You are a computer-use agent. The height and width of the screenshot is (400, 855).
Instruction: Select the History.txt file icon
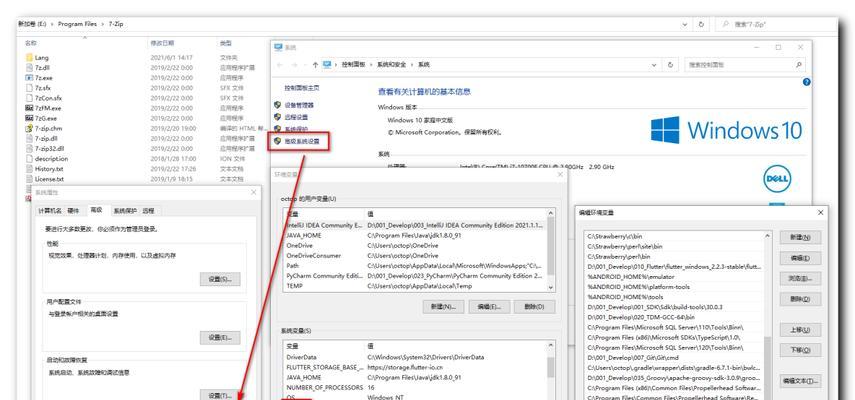[29, 169]
